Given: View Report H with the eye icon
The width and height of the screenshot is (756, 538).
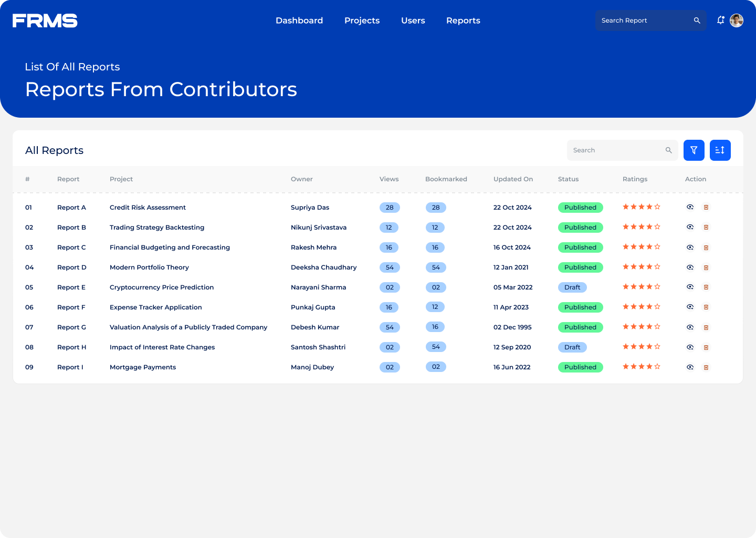Looking at the screenshot, I should (690, 347).
